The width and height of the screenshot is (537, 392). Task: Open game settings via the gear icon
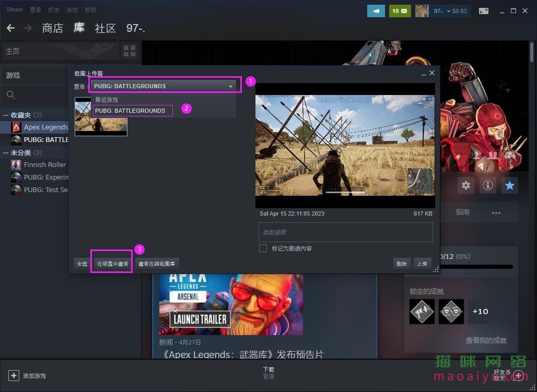pos(465,185)
